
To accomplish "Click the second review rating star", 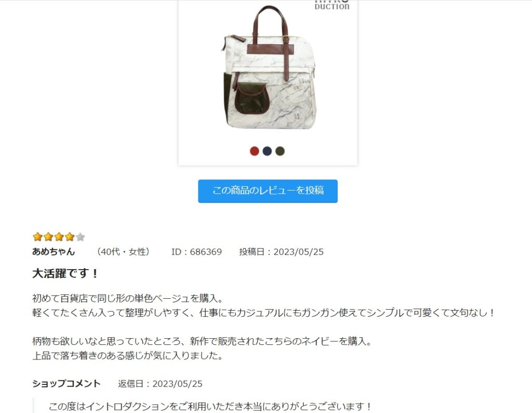I will coord(48,236).
